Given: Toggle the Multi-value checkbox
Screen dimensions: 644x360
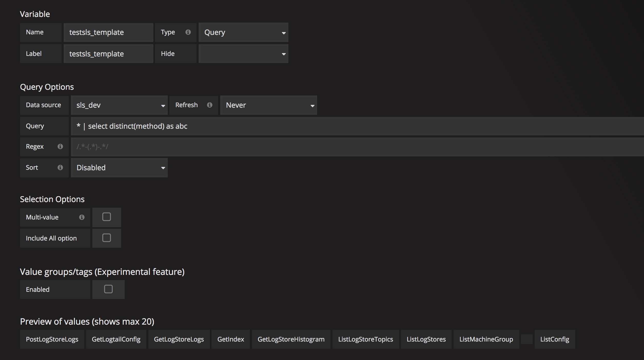Looking at the screenshot, I should pos(106,217).
